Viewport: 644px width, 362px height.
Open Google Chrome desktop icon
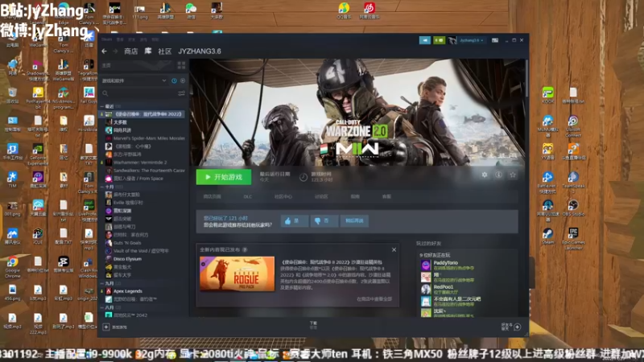click(12, 267)
